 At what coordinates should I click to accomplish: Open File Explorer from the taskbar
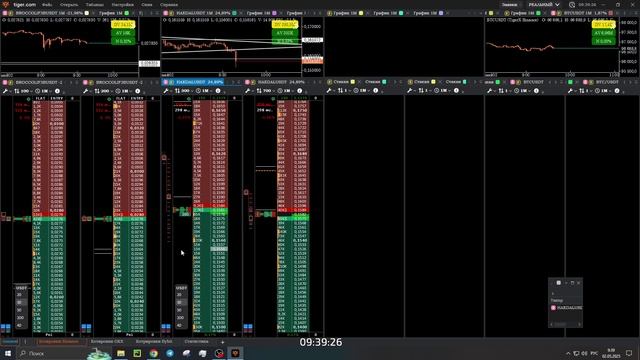pos(121,353)
